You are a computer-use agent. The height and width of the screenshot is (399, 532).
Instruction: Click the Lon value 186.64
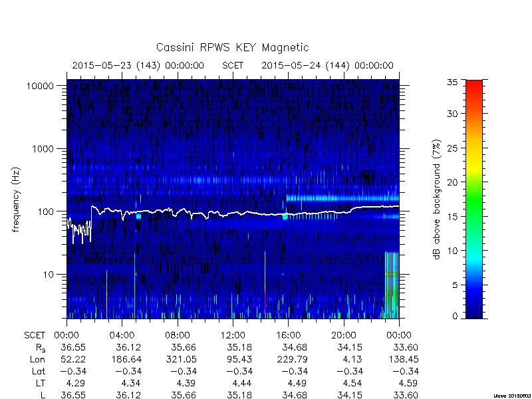point(126,359)
